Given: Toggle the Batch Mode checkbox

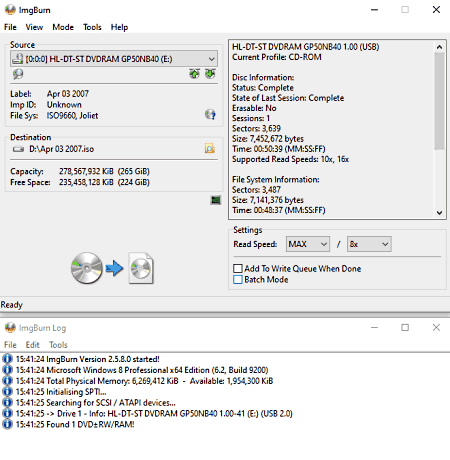Looking at the screenshot, I should point(238,279).
